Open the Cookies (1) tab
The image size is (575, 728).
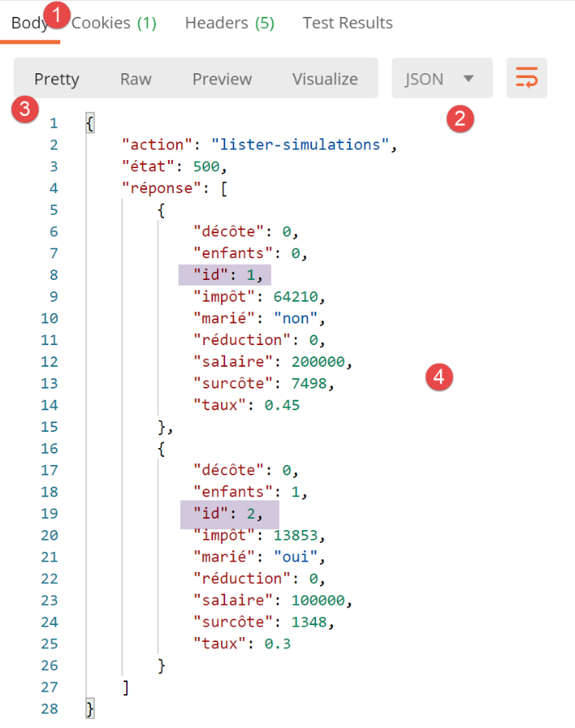tap(113, 23)
